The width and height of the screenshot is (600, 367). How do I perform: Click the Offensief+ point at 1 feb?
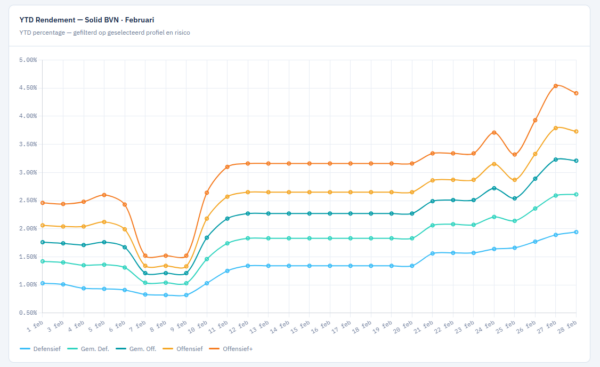pyautogui.click(x=42, y=203)
